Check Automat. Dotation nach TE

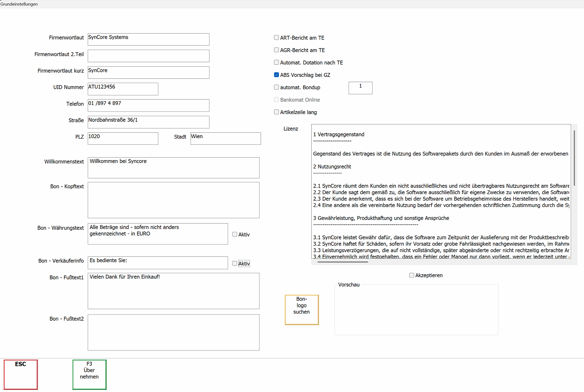pyautogui.click(x=276, y=63)
